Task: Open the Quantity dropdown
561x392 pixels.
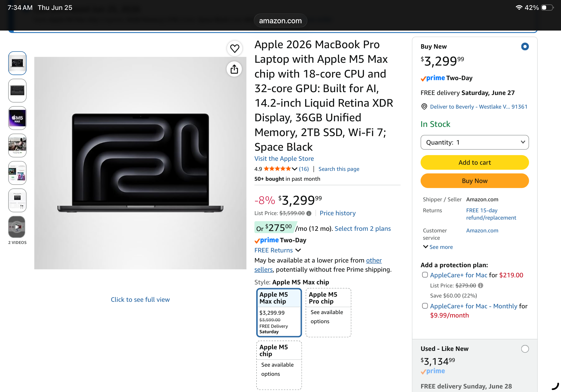Action: [x=475, y=142]
